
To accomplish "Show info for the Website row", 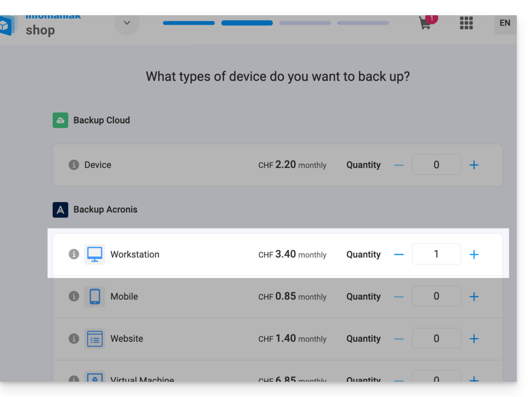I will point(74,339).
